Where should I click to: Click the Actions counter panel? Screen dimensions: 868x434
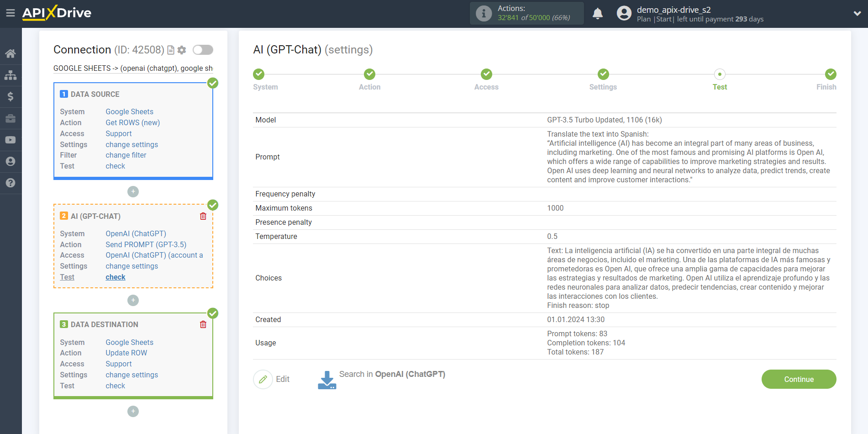tap(527, 13)
